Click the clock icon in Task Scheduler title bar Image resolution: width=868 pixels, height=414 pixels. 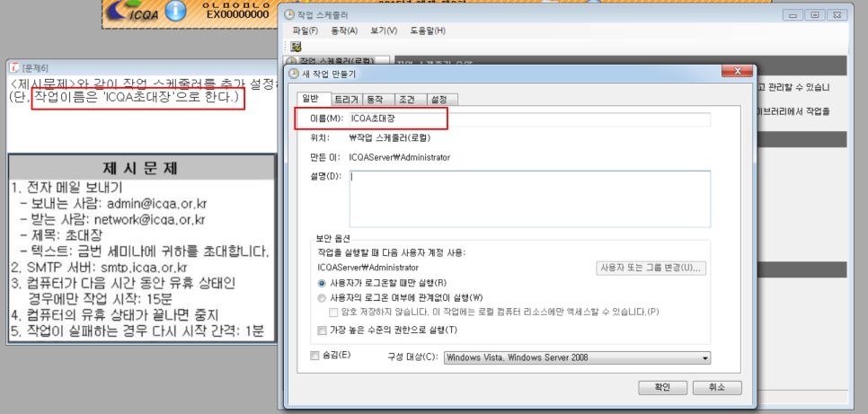(288, 15)
